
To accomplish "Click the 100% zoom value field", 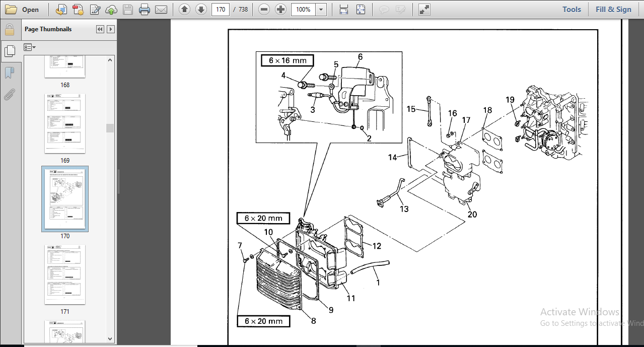I will point(303,10).
